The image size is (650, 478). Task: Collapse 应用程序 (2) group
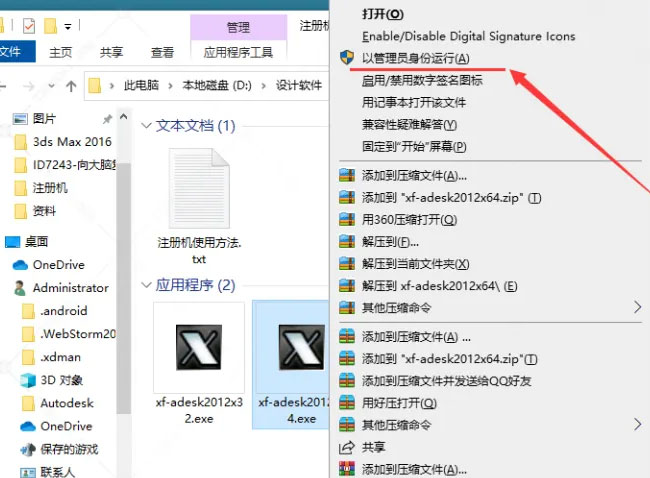point(146,285)
